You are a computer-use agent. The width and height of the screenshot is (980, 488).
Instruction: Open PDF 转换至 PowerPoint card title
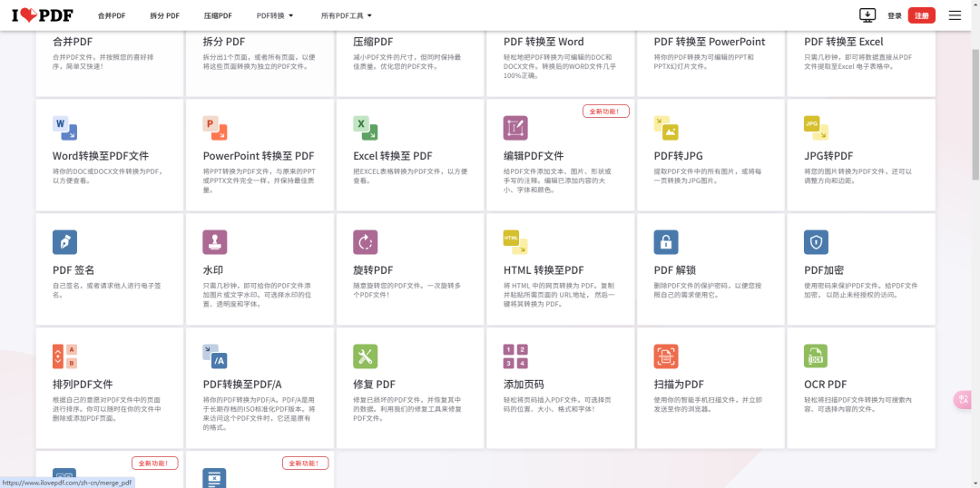710,42
